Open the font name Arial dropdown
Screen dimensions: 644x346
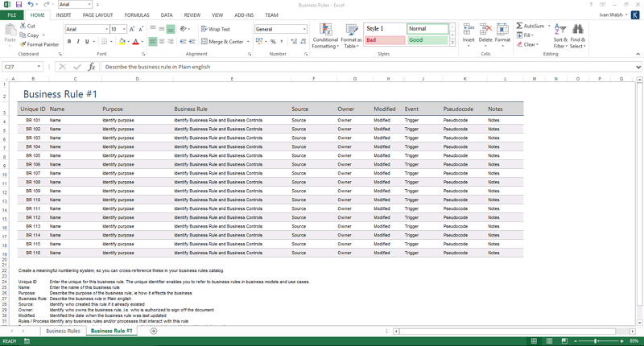pos(107,29)
